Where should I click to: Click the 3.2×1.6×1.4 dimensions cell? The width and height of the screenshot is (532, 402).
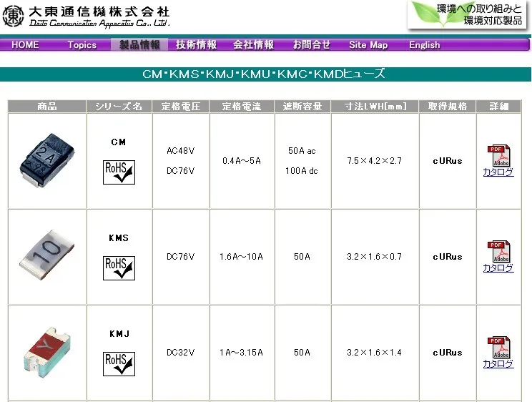click(x=374, y=353)
